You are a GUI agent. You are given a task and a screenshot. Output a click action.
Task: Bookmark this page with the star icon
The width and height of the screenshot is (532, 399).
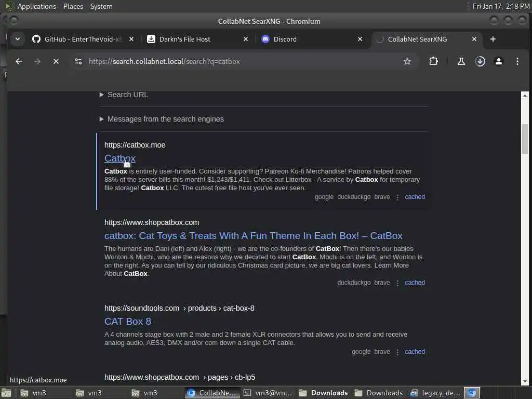(407, 61)
